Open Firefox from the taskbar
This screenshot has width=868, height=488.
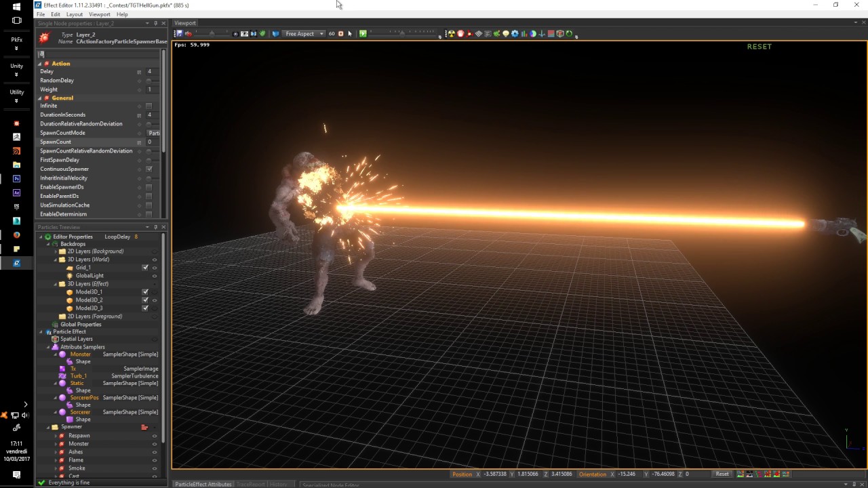(x=17, y=235)
